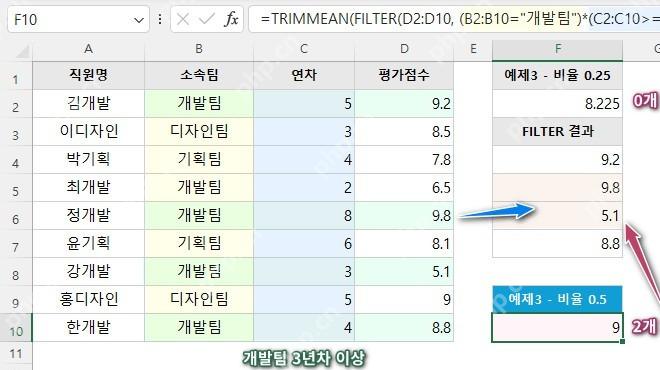
Task: Select 박기획's team cell 기획팀
Action: (199, 160)
